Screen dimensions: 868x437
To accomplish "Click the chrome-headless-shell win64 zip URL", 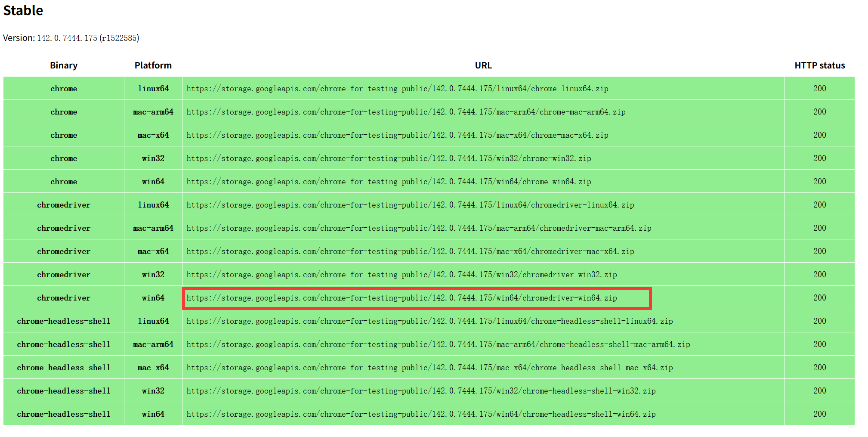I will coord(421,414).
